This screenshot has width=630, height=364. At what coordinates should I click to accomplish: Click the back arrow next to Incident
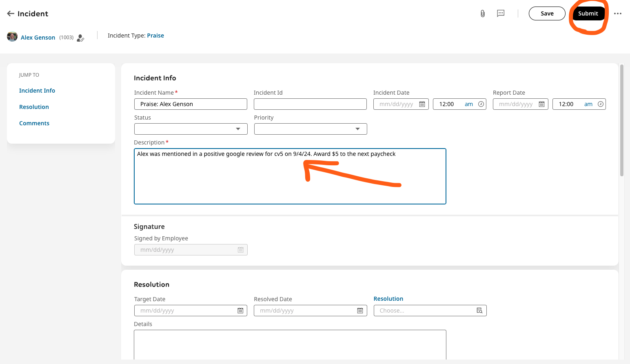[11, 13]
